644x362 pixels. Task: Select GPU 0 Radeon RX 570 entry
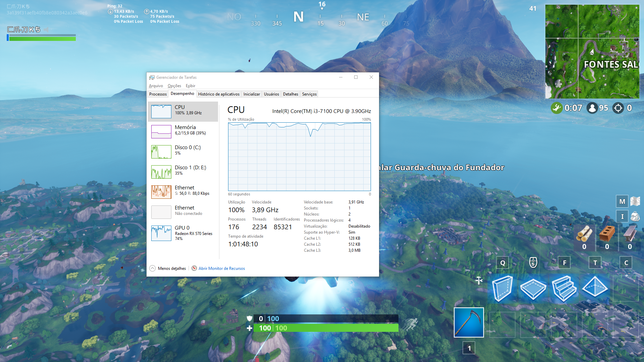tap(183, 233)
